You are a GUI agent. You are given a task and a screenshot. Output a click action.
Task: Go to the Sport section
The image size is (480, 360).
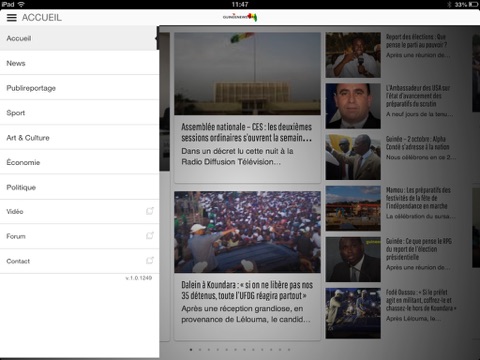79,113
